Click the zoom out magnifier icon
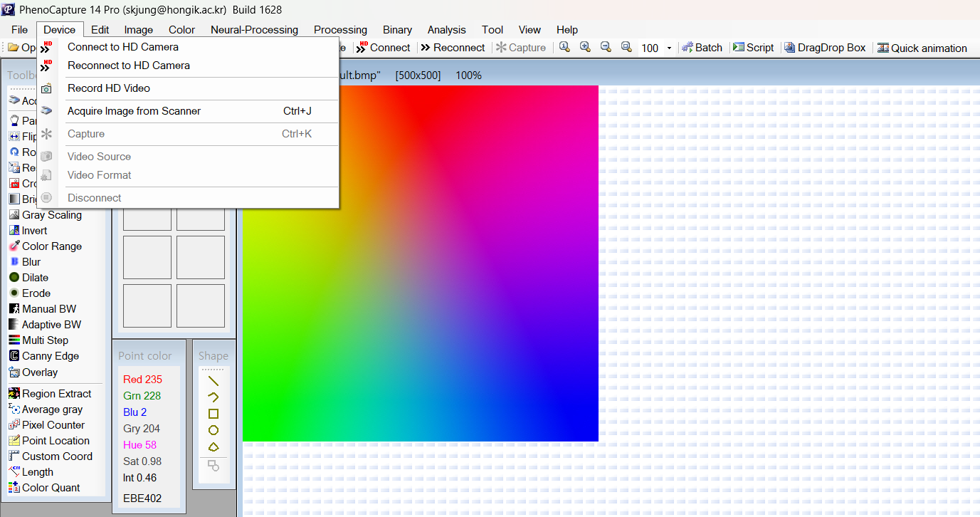Image resolution: width=980 pixels, height=517 pixels. pos(606,47)
